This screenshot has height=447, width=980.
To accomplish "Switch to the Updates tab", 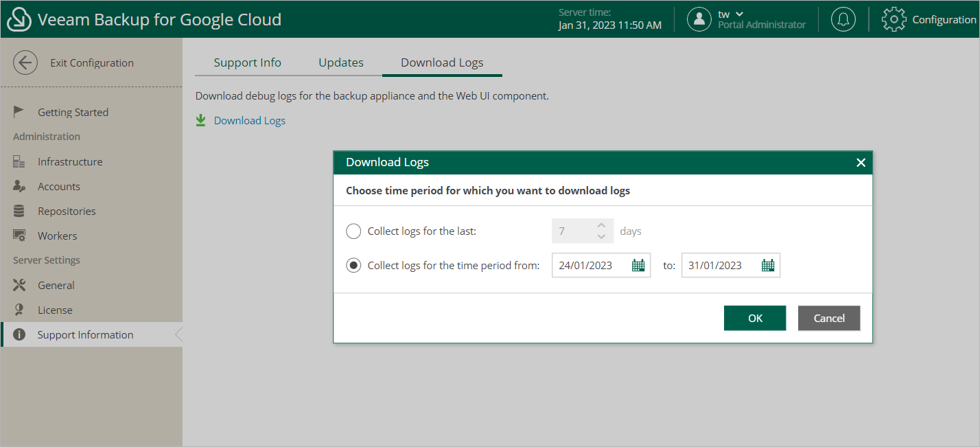I will [x=341, y=62].
